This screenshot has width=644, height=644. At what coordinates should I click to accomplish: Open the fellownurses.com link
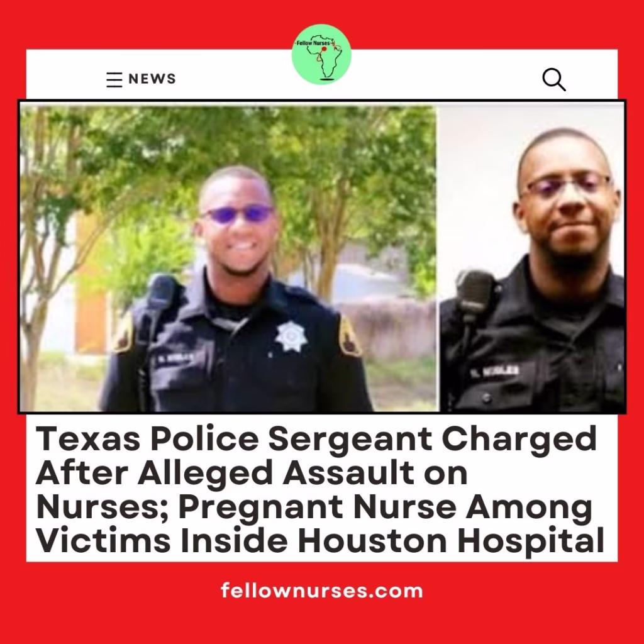pos(321,591)
